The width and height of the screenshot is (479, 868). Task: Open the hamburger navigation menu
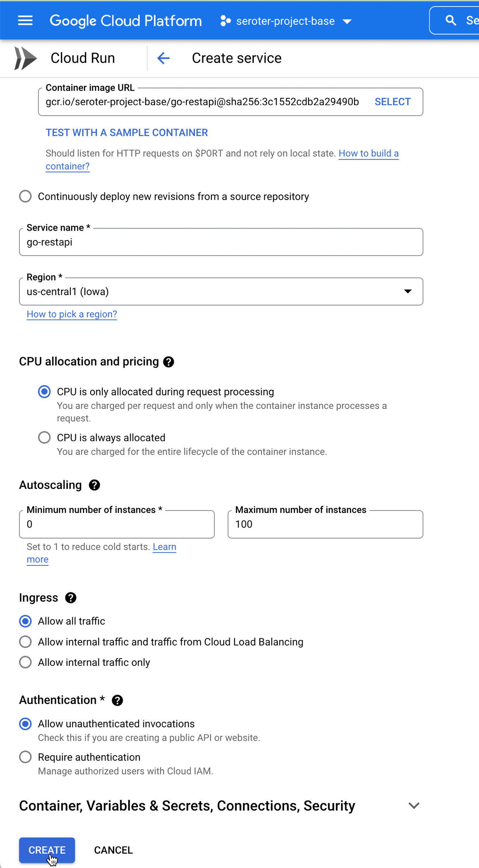[x=25, y=21]
